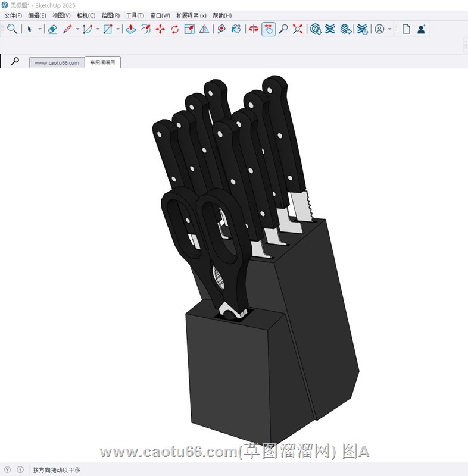Screen dimensions: 468x476
Task: Expand the Select tool dropdown arrow
Action: (x=40, y=29)
